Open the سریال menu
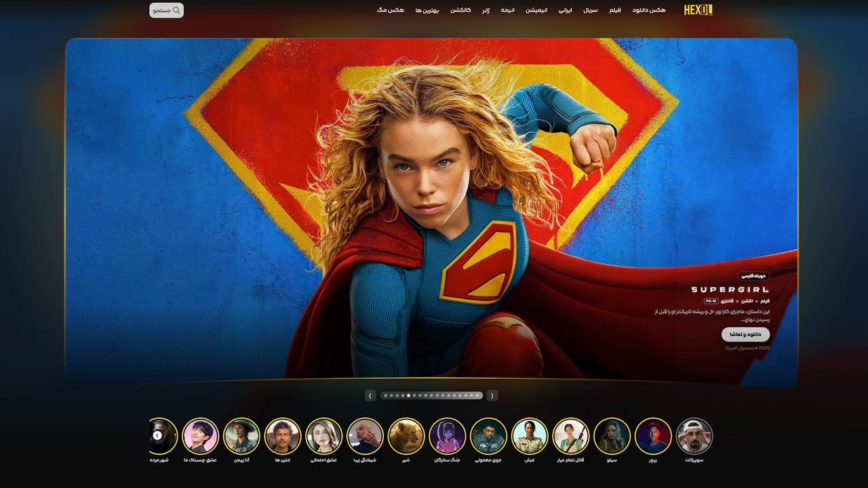 591,10
